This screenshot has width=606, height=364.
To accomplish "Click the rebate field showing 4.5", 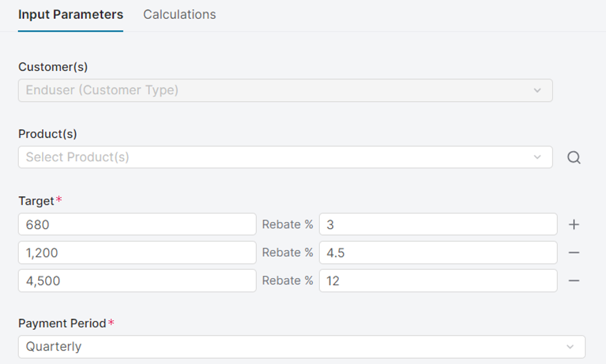I will click(x=438, y=252).
